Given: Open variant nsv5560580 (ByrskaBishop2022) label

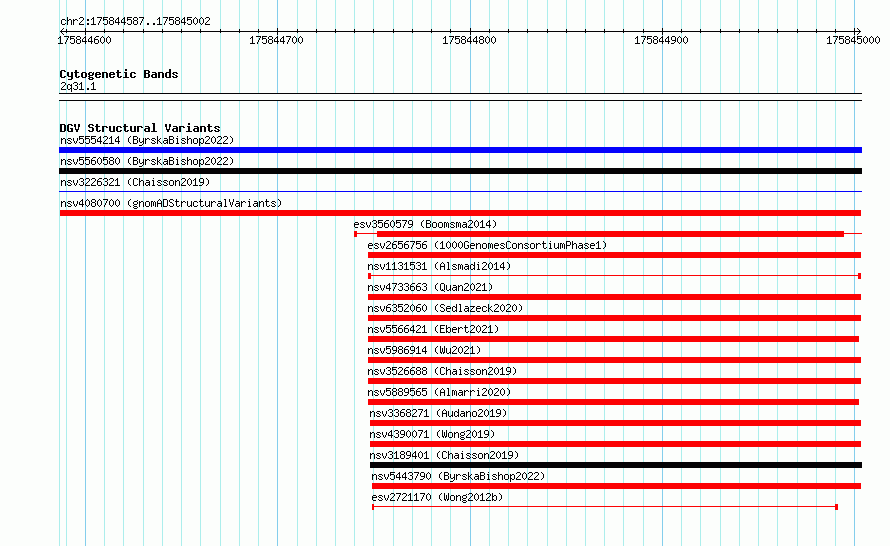Looking at the screenshot, I should (147, 161).
